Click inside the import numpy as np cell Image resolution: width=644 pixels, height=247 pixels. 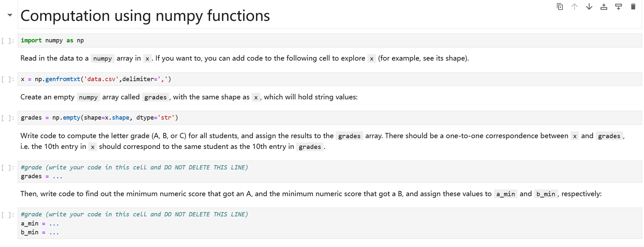tap(130, 40)
